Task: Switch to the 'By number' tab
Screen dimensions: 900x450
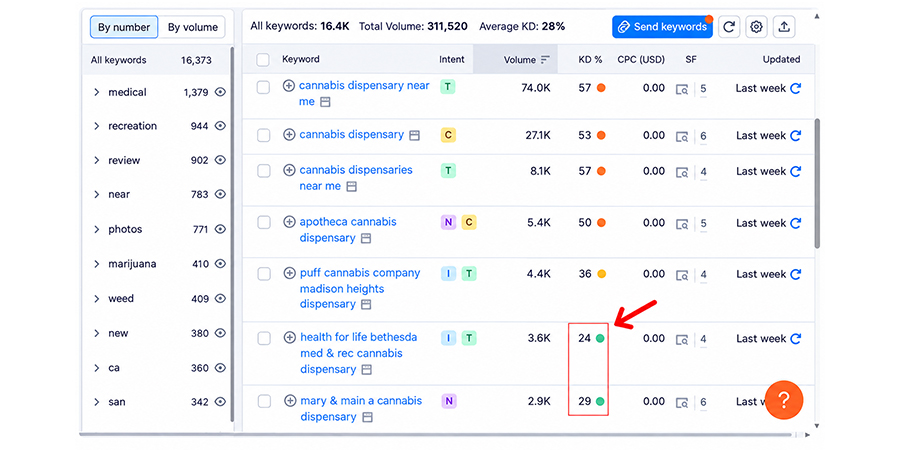Action: click(x=124, y=27)
